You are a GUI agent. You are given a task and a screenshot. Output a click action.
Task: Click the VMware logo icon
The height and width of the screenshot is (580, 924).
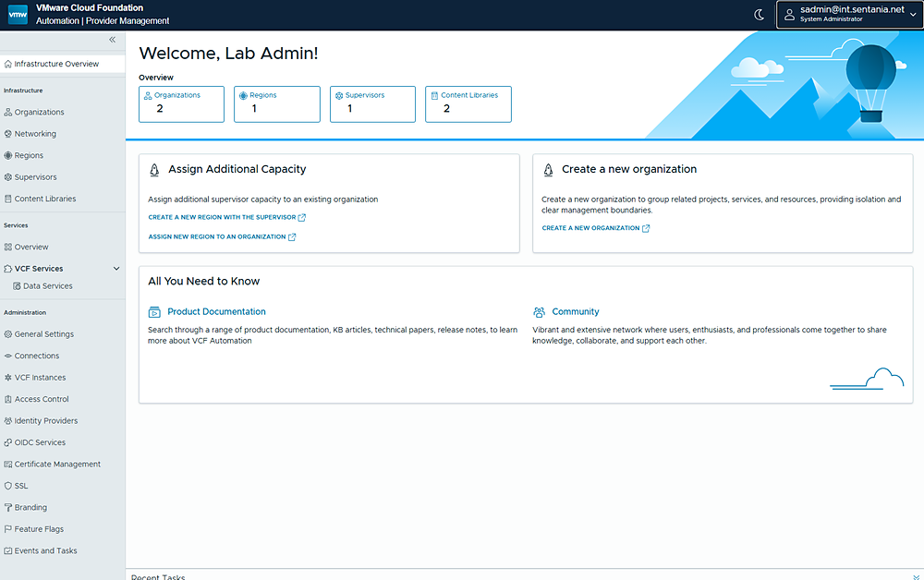[x=18, y=15]
